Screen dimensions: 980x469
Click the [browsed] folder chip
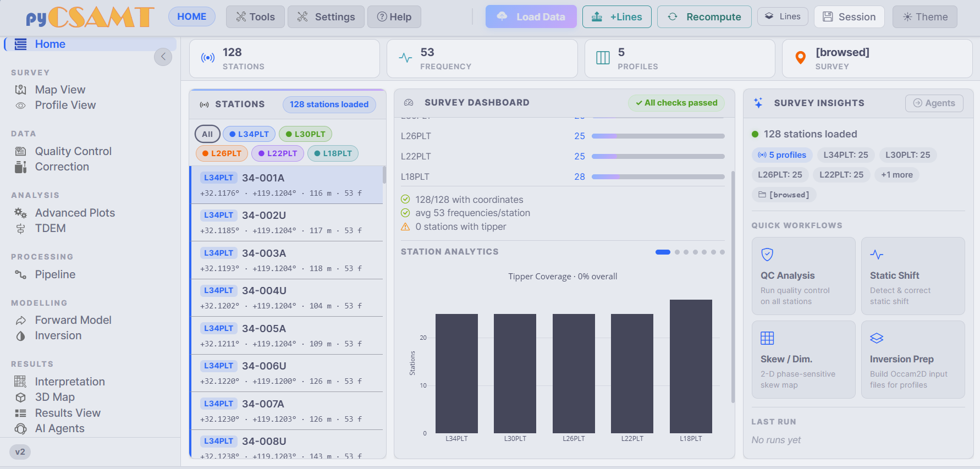784,195
